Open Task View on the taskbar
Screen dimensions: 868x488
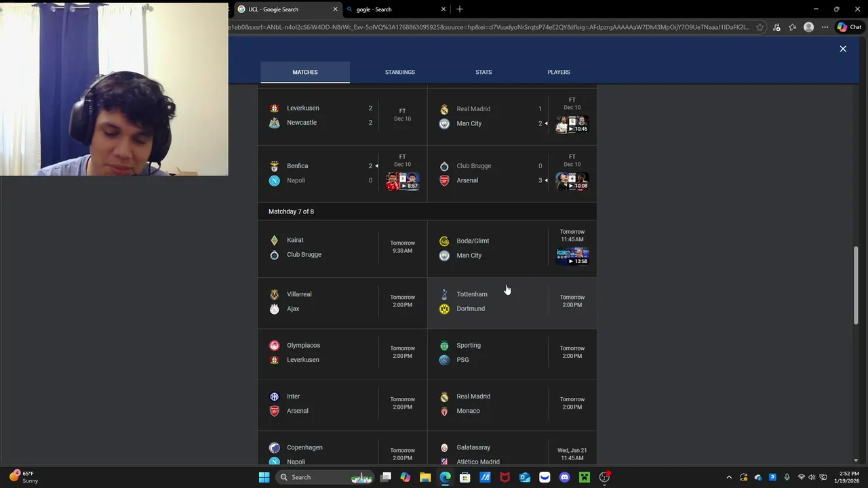[386, 477]
